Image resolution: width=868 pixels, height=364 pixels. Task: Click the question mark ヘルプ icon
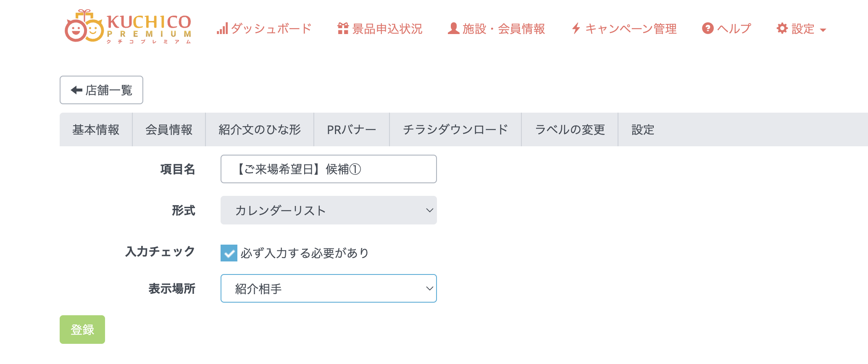[x=708, y=29]
